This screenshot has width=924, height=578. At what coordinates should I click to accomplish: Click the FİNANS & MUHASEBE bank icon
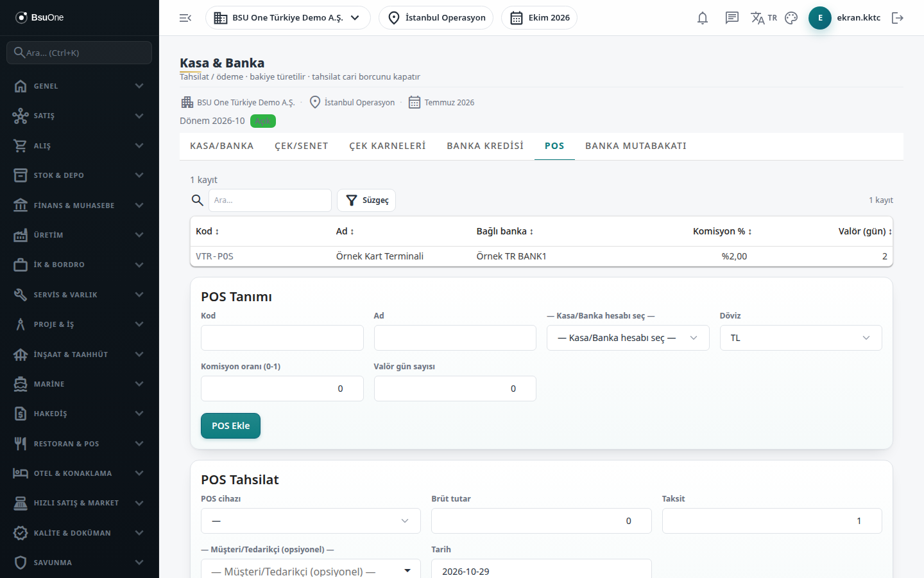click(x=21, y=206)
